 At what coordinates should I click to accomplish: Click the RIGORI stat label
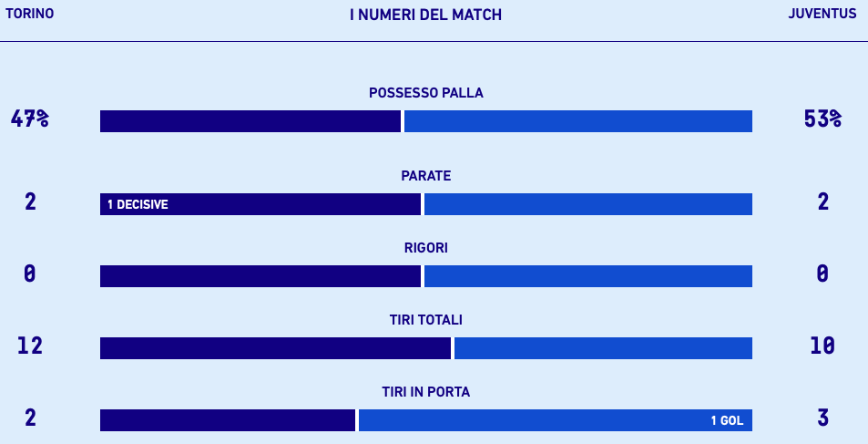click(x=425, y=248)
